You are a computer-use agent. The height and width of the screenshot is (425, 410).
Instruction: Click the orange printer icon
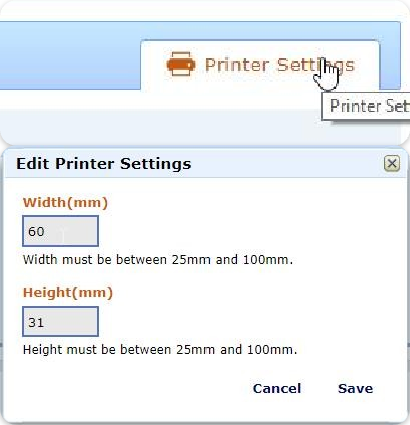pos(181,64)
